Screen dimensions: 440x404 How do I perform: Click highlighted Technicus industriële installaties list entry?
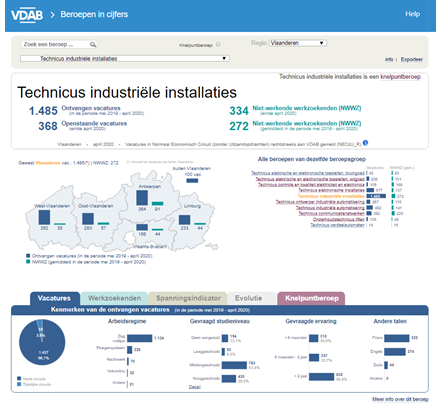[331, 196]
